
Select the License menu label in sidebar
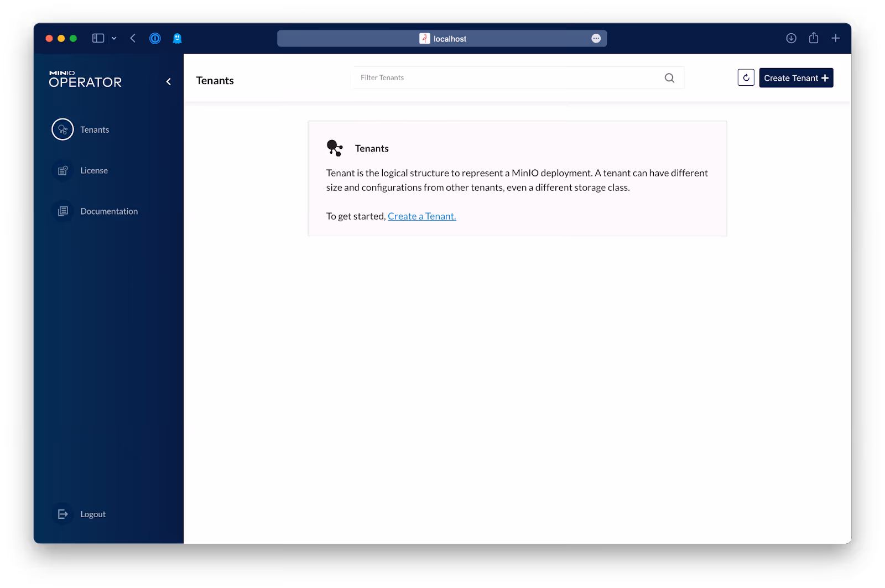pyautogui.click(x=94, y=170)
